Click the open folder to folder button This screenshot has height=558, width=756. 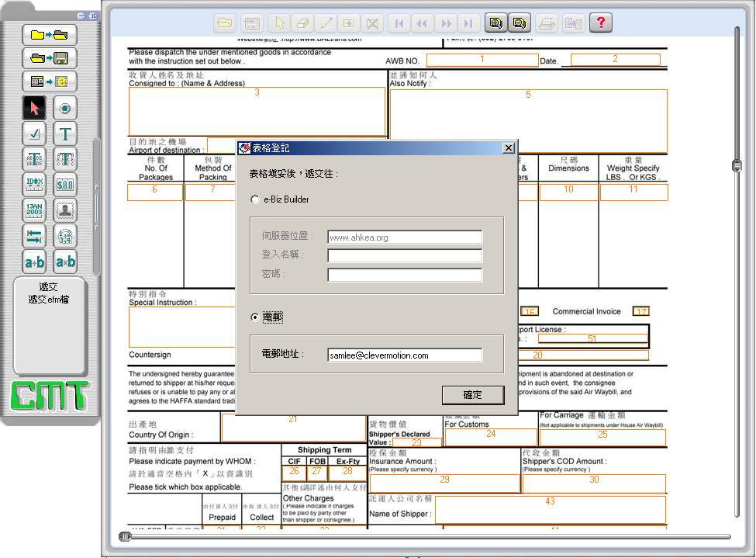[49, 35]
